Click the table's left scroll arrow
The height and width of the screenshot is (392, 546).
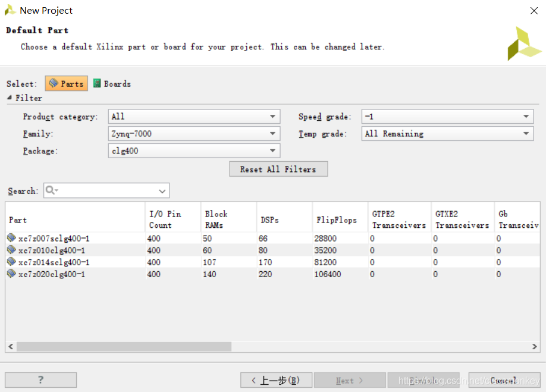pos(11,346)
